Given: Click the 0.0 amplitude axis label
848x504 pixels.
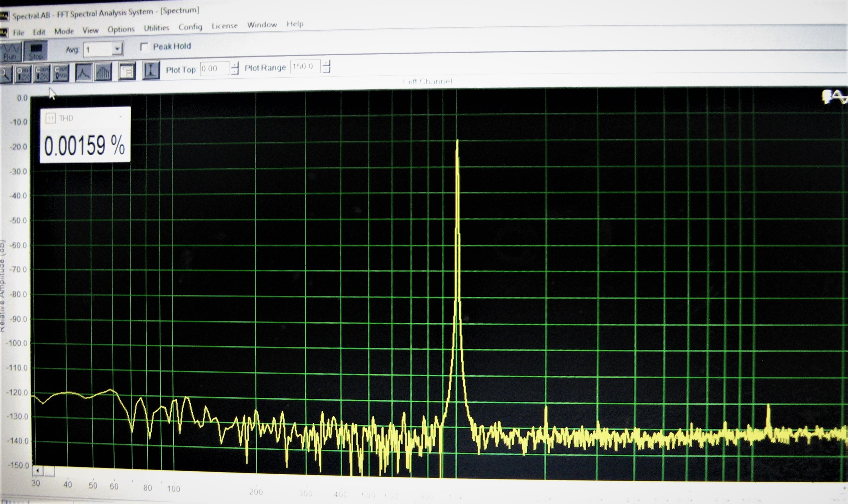Looking at the screenshot, I should point(23,98).
